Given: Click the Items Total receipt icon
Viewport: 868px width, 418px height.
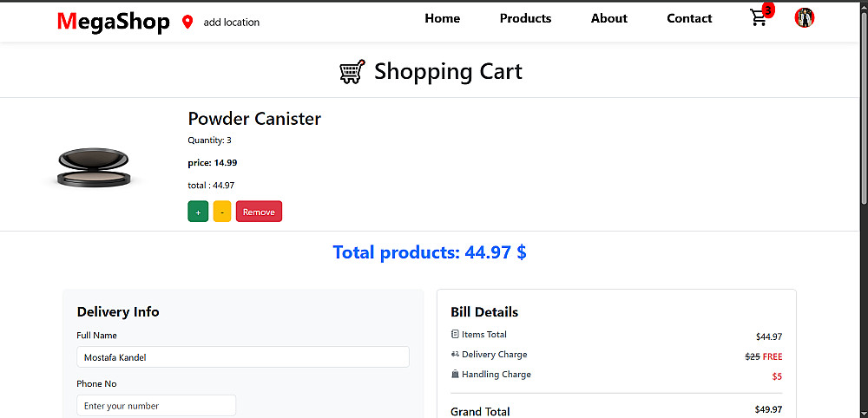Looking at the screenshot, I should (455, 334).
